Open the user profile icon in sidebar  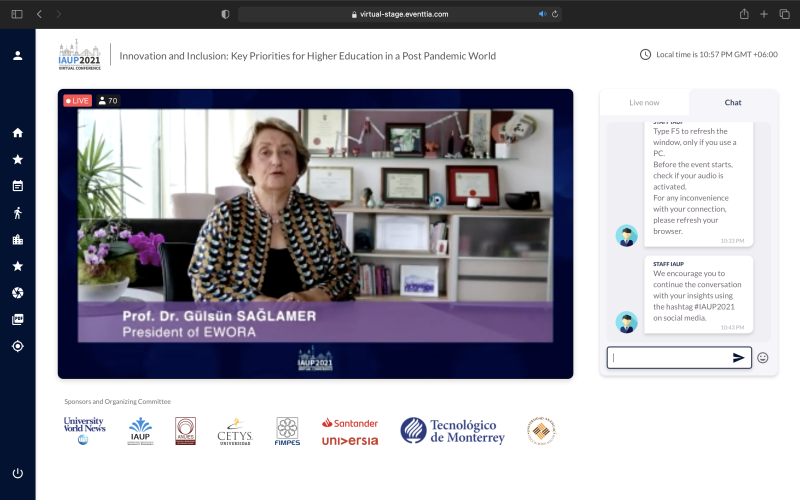click(17, 55)
